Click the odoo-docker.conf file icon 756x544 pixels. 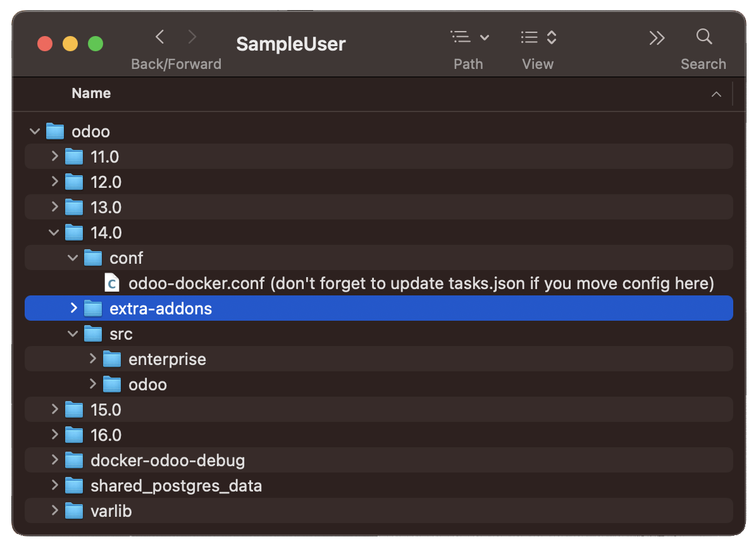click(x=112, y=283)
